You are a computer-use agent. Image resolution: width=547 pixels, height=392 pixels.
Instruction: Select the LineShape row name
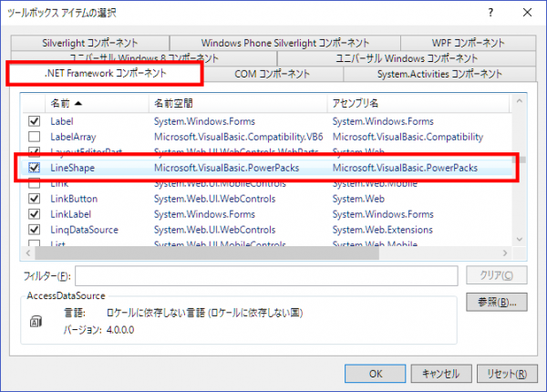click(73, 168)
